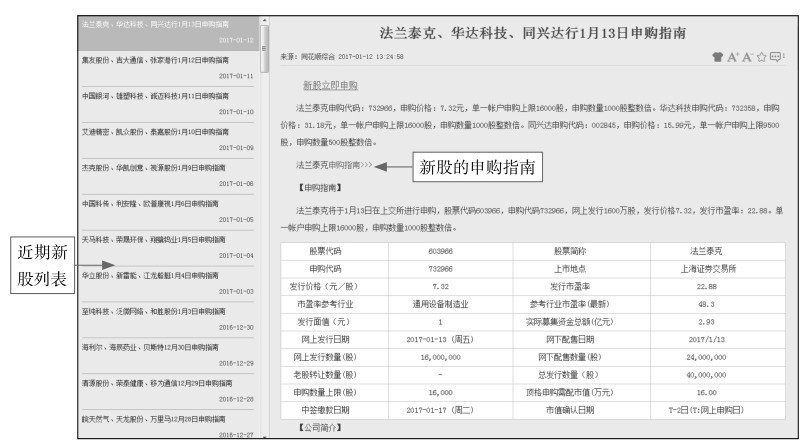Click the article title 法兰泰克、华达科技、同兴达行1月13日申购指南

click(x=533, y=33)
